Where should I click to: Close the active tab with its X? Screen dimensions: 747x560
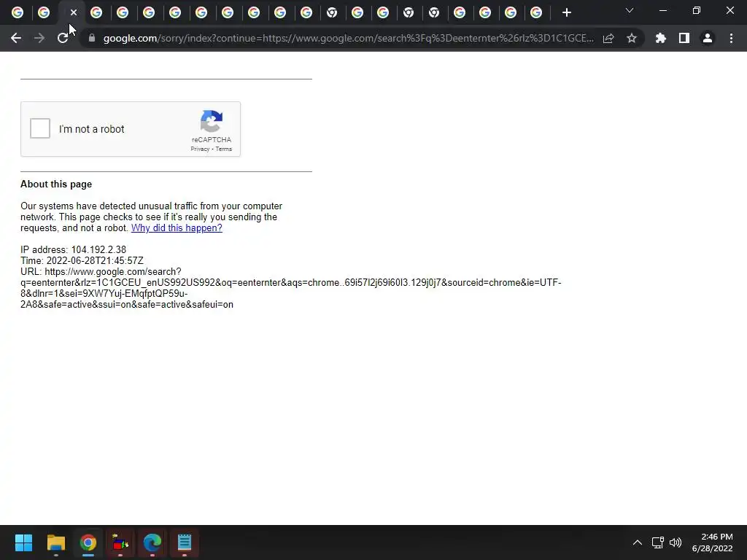coord(74,12)
